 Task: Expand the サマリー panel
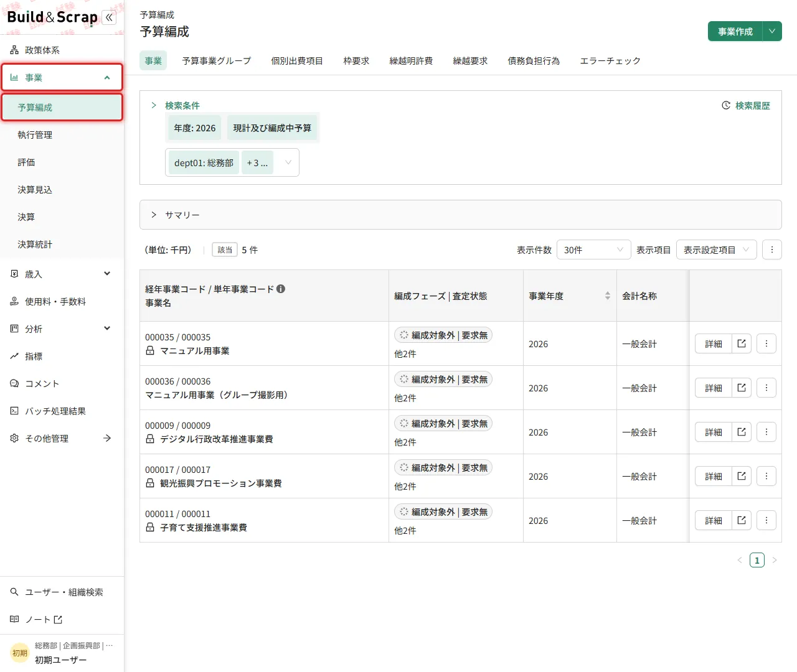(461, 215)
